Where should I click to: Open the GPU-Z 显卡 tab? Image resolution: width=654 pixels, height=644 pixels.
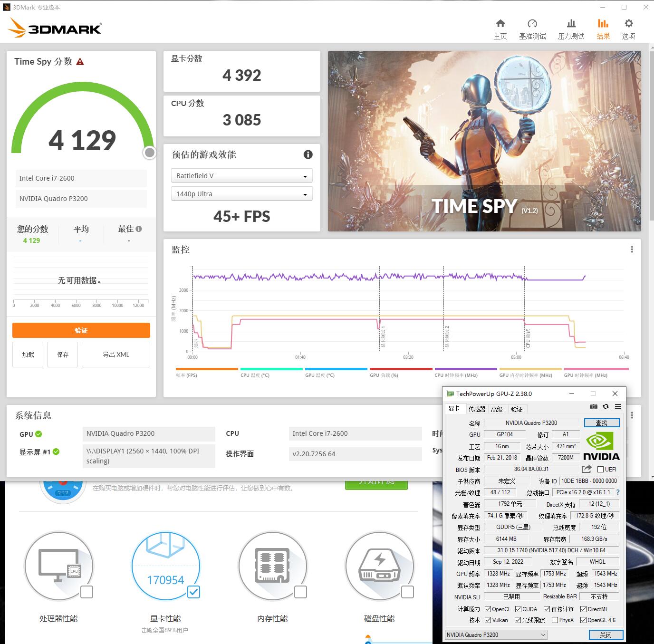454,409
